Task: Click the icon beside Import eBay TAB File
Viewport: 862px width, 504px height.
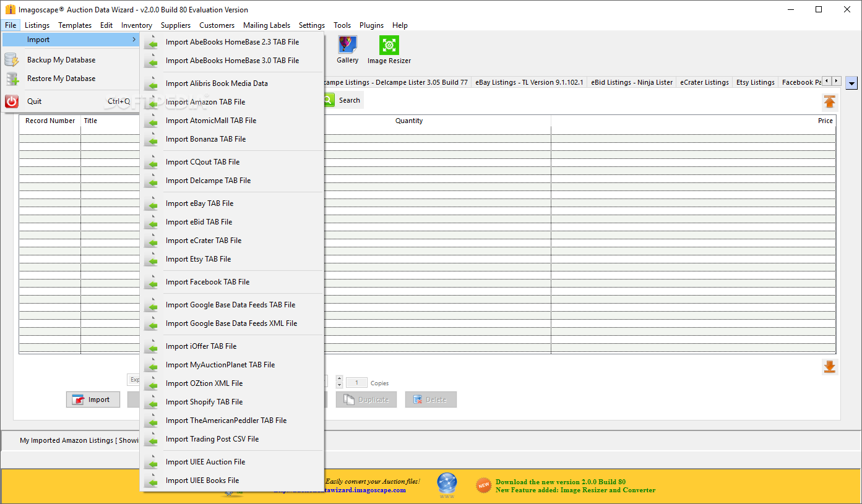Action: coord(150,203)
